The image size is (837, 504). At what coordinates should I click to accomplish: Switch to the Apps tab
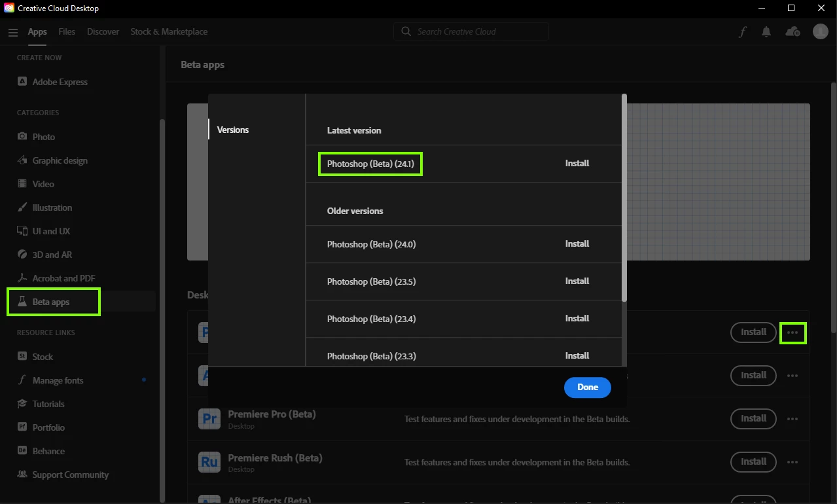coord(37,31)
